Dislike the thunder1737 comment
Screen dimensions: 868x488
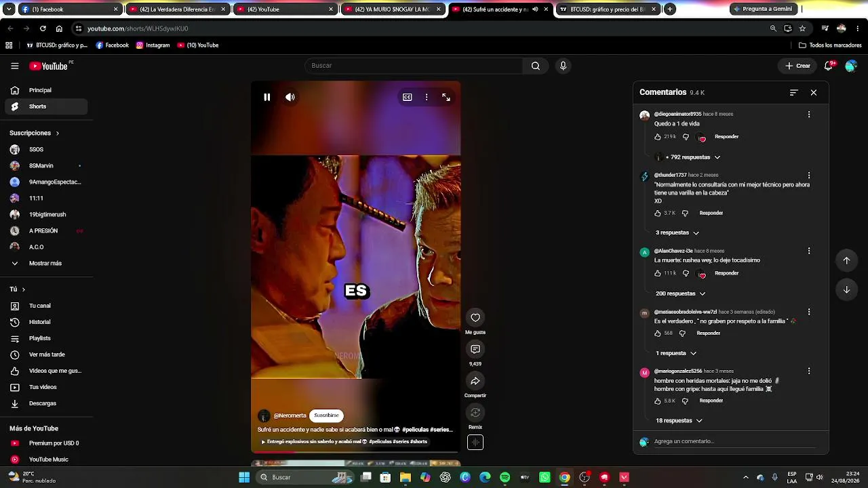tap(685, 213)
